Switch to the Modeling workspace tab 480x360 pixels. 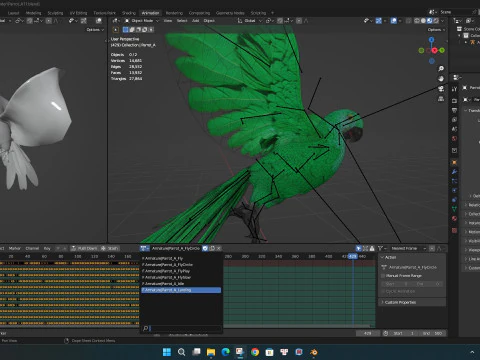click(x=33, y=13)
